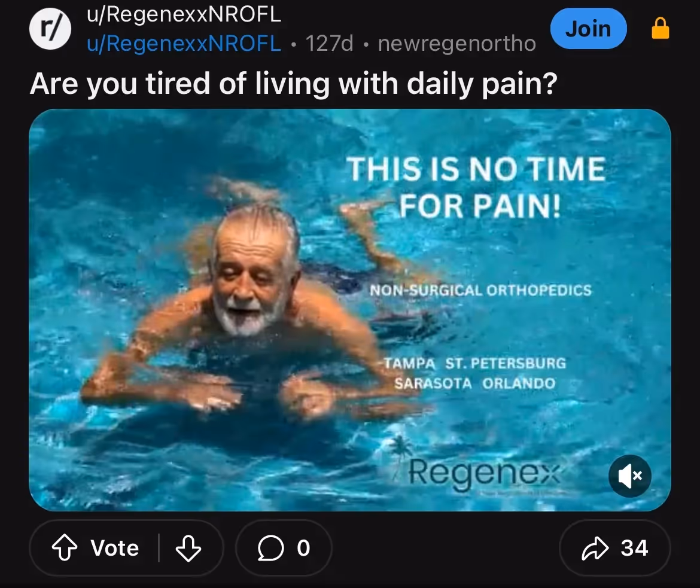This screenshot has height=588, width=700.
Task: Click the orange lock icon
Action: coord(661,28)
